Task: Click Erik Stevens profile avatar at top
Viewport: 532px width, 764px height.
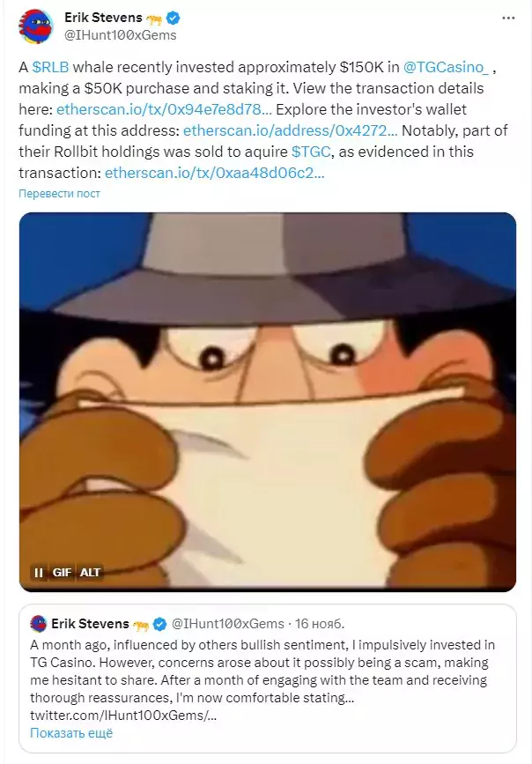Action: click(x=35, y=26)
